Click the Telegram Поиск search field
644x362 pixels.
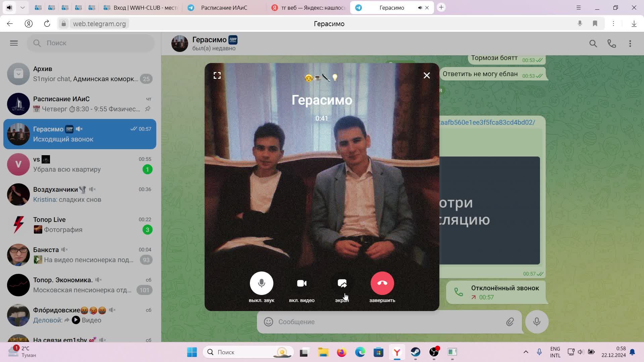tap(91, 43)
